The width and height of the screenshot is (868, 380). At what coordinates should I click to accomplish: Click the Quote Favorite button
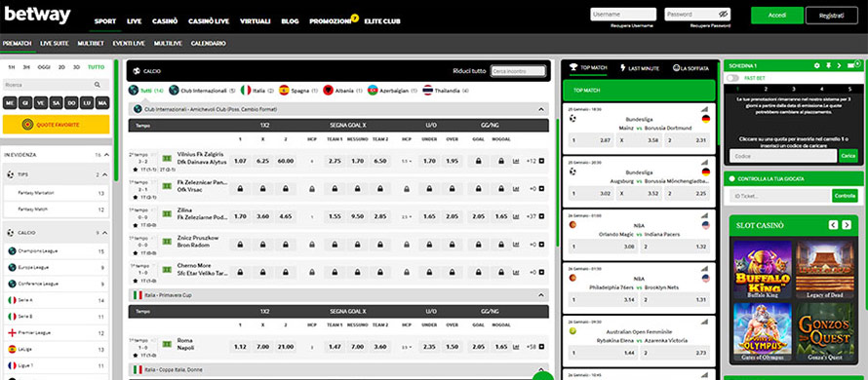point(56,125)
